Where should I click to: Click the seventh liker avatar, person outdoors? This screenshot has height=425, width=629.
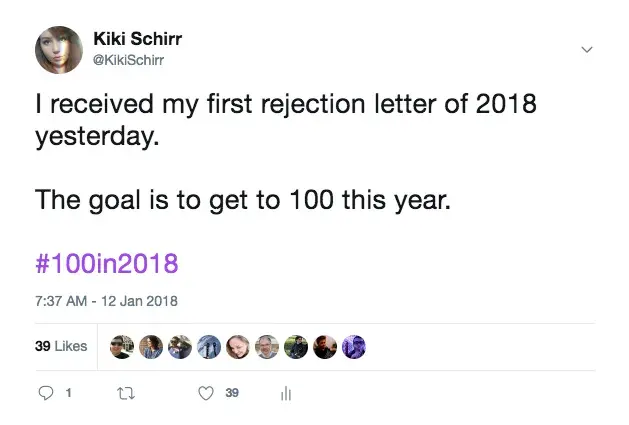coord(296,347)
